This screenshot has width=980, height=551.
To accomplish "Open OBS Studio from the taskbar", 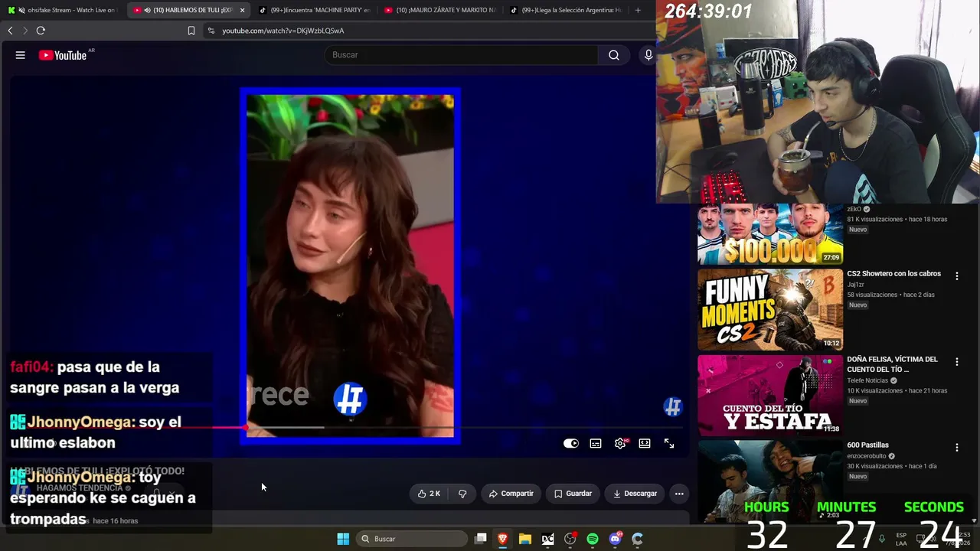I will pos(570,539).
